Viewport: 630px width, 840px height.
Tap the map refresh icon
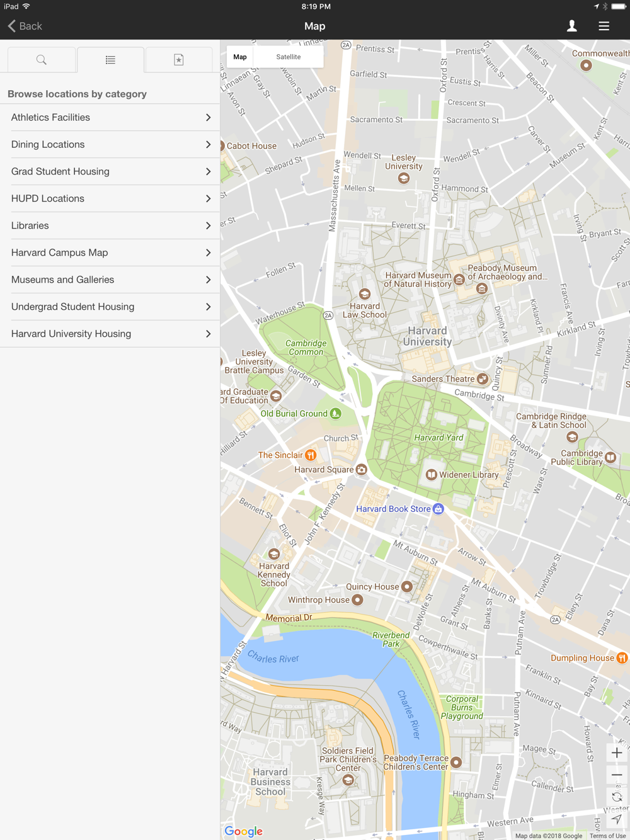[x=617, y=797]
